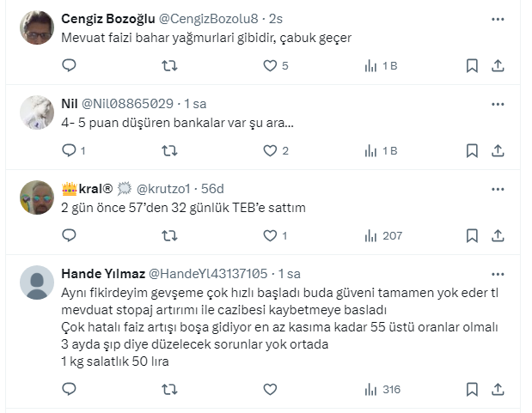Retweet kral's TEB tweet

tap(170, 235)
